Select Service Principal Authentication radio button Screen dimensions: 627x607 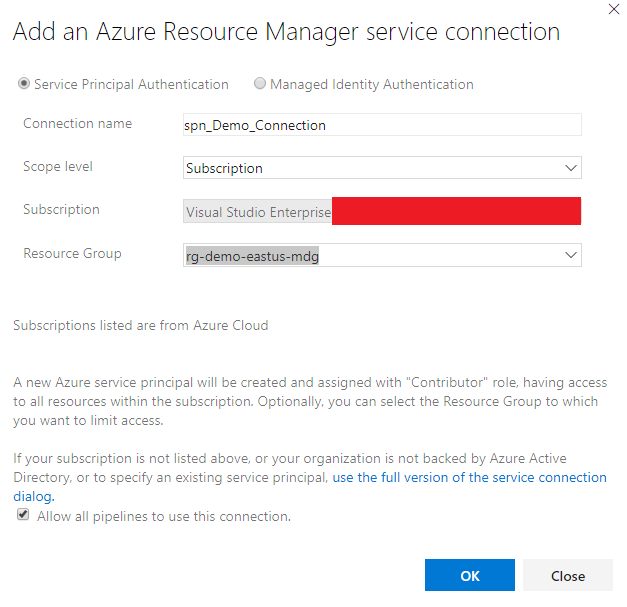pyautogui.click(x=24, y=85)
